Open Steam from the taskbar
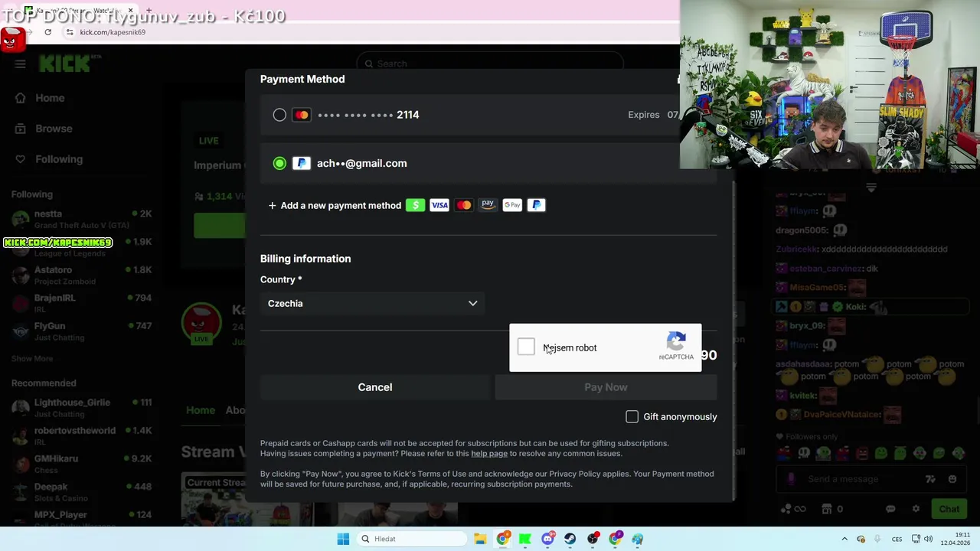The height and width of the screenshot is (551, 980). pyautogui.click(x=570, y=539)
